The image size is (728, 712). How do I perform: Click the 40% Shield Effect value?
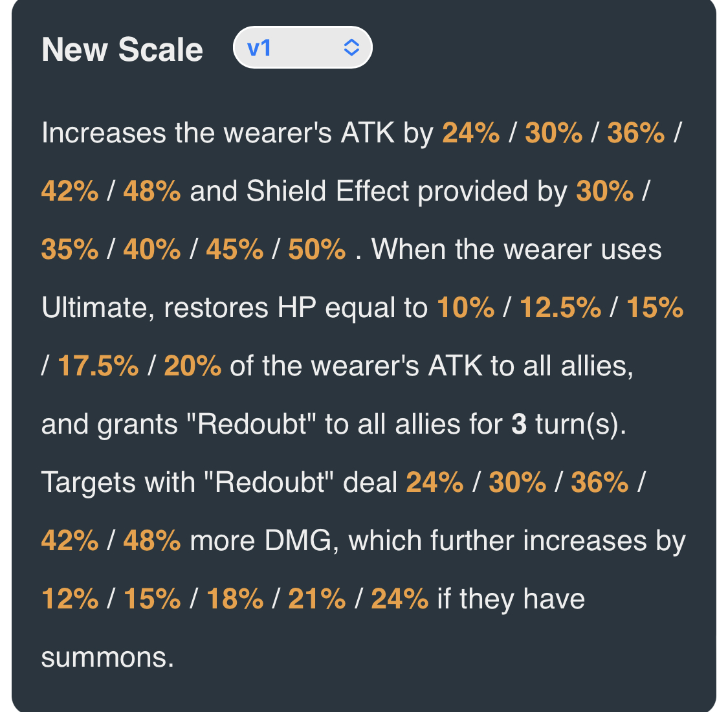pyautogui.click(x=152, y=249)
